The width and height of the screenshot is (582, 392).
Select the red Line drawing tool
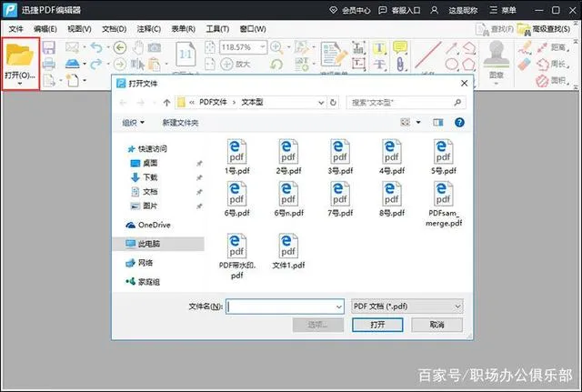coord(428,55)
